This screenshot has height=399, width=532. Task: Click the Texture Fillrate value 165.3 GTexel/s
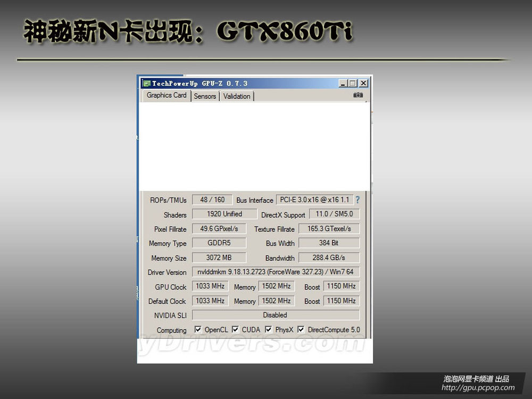[329, 229]
